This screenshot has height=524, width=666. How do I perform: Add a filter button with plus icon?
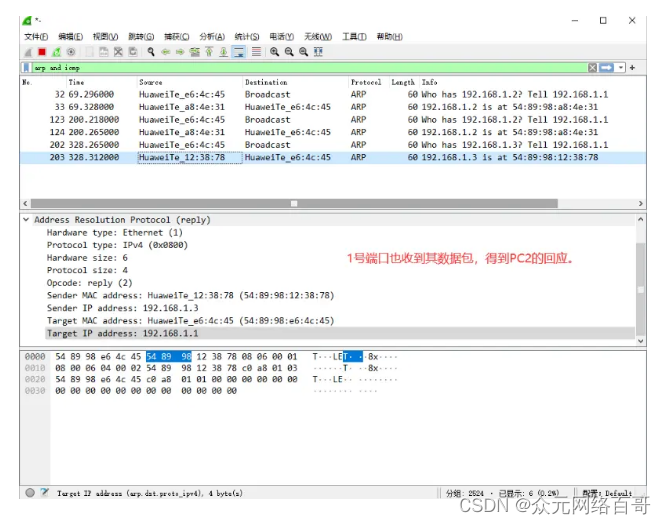tap(632, 68)
